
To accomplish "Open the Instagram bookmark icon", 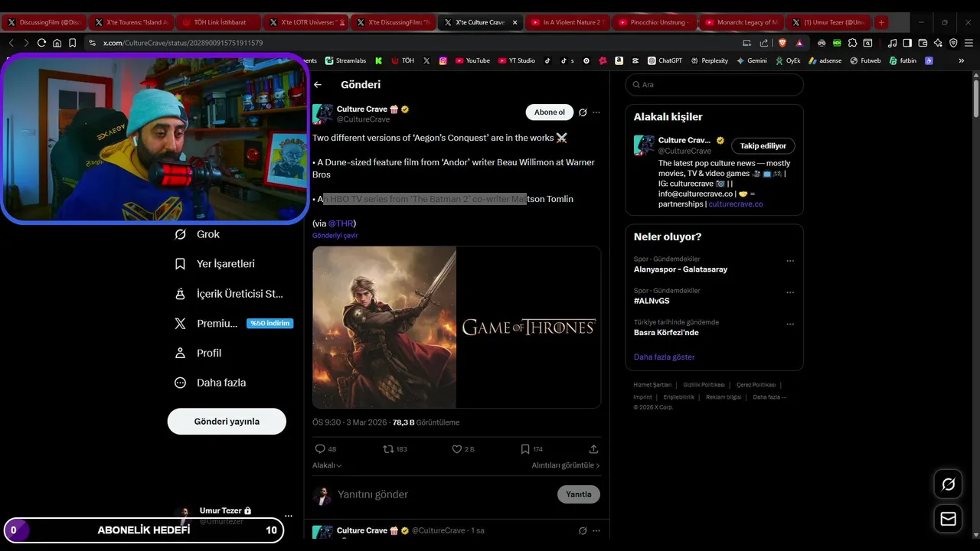I will tap(443, 60).
